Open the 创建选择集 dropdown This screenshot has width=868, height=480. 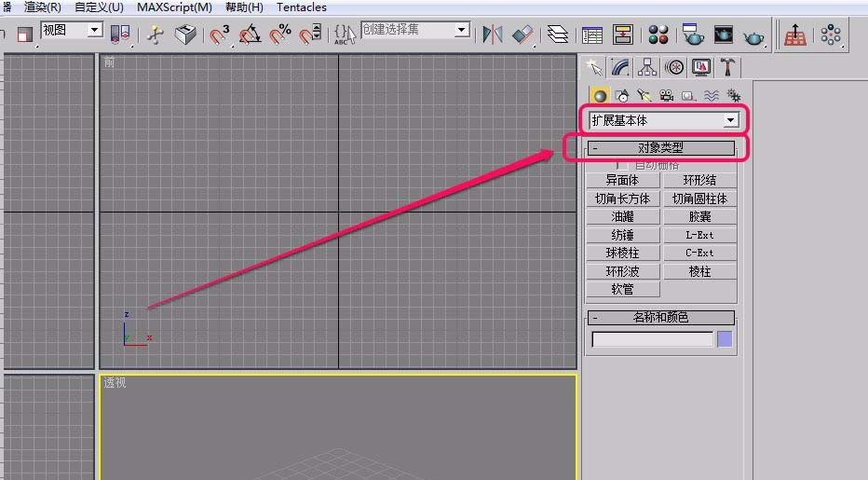click(x=461, y=31)
